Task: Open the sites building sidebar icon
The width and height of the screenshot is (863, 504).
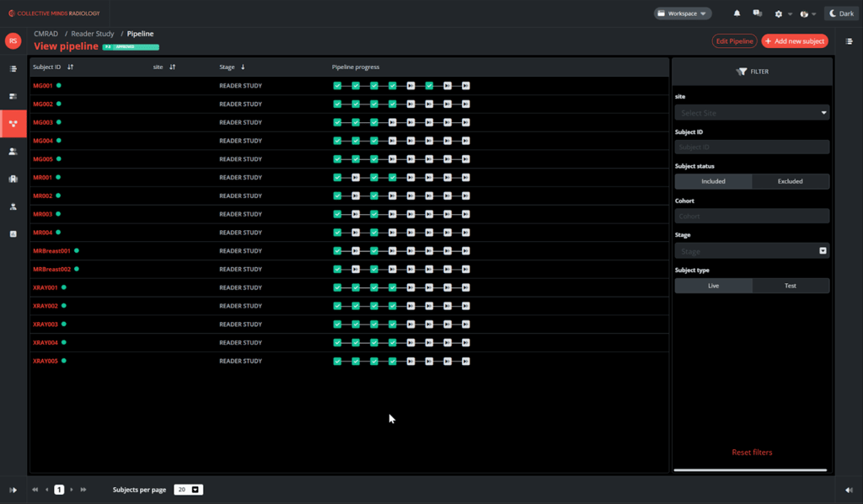Action: pyautogui.click(x=13, y=179)
